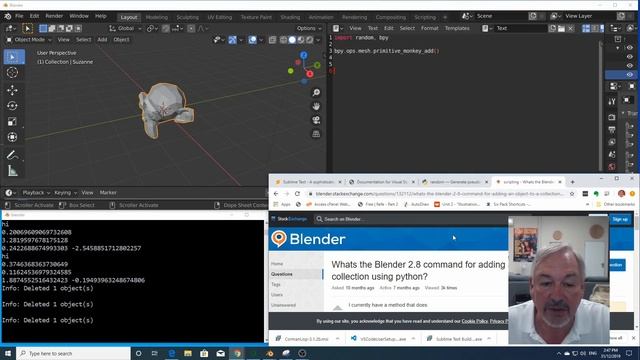Click the viewport pan hand icon
This screenshot has width=640, height=360.
316,106
